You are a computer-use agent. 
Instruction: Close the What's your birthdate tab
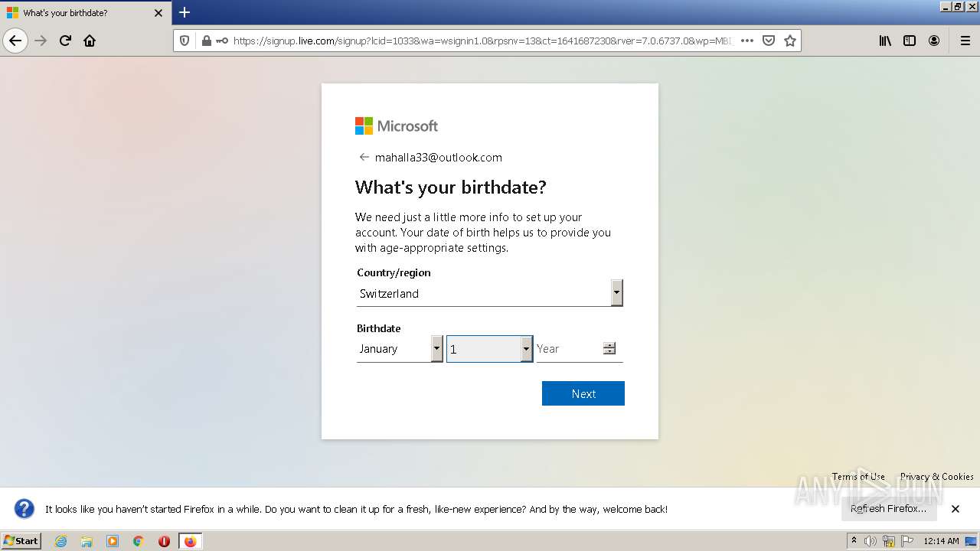click(x=158, y=13)
